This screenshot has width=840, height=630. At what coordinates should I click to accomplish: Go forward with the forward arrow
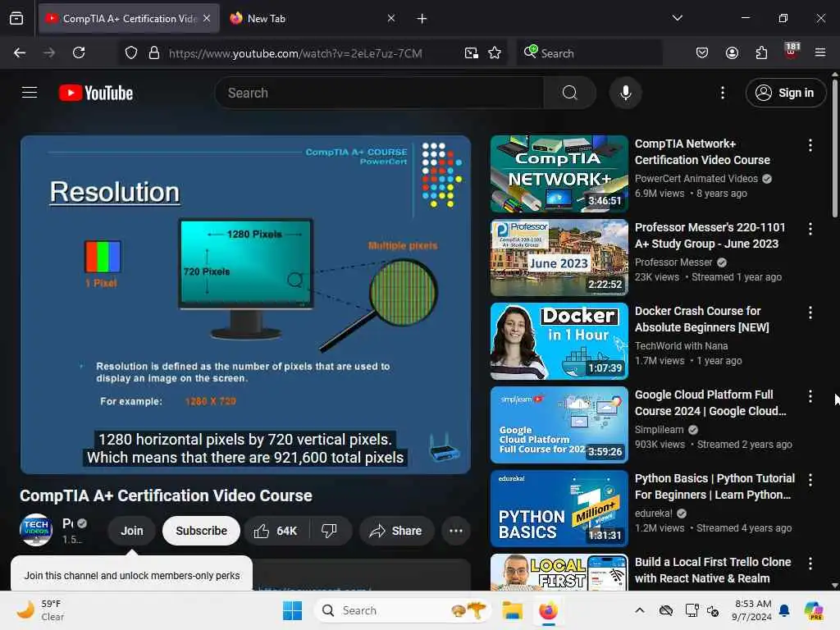click(49, 52)
